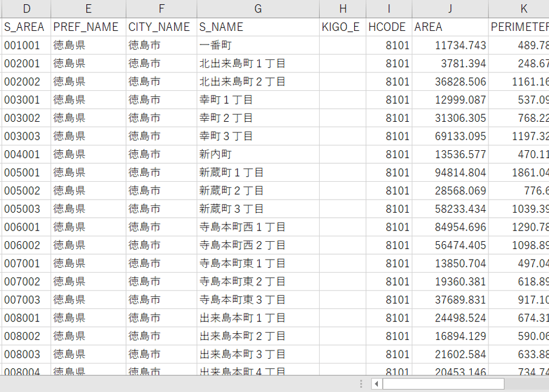Click the PREF_NAME header cell

[89, 27]
